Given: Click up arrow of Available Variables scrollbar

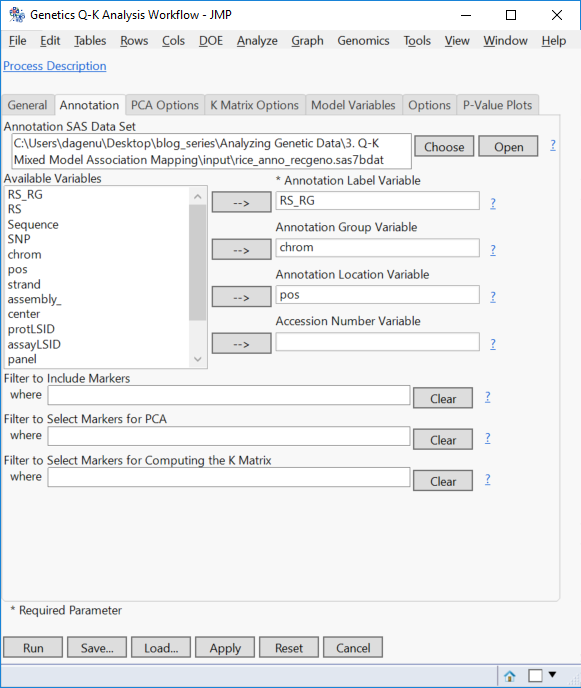Looking at the screenshot, I should pos(197,197).
